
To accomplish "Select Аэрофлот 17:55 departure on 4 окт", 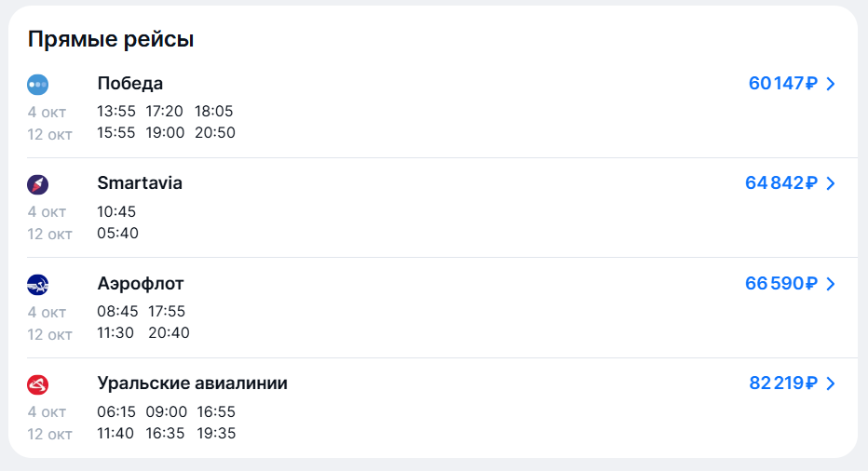I will tap(167, 312).
